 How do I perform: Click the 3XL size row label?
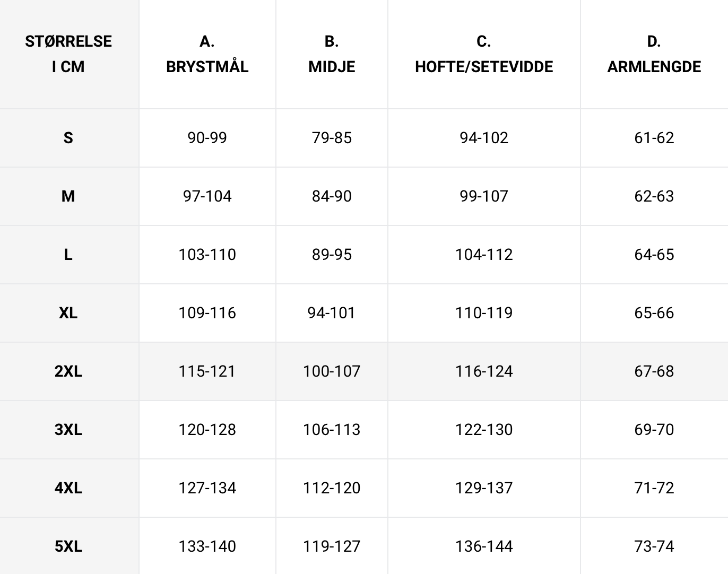[x=68, y=430]
